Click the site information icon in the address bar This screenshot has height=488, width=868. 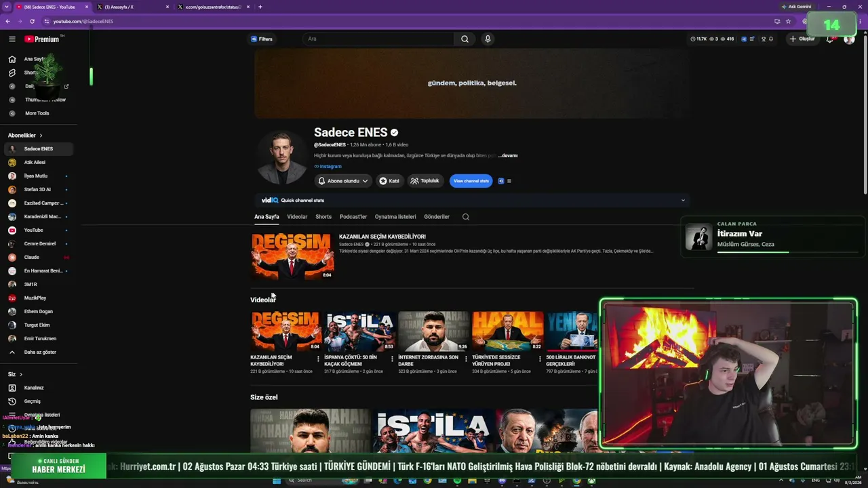tap(46, 21)
